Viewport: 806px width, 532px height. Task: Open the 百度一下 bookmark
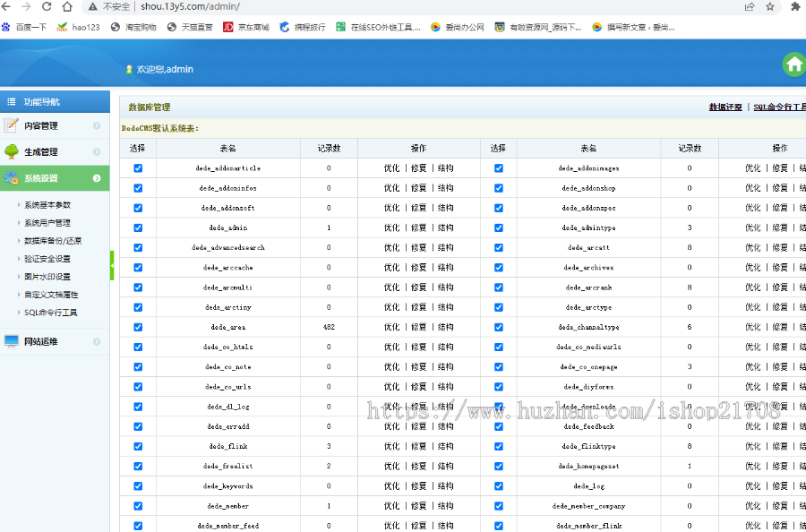pyautogui.click(x=25, y=27)
